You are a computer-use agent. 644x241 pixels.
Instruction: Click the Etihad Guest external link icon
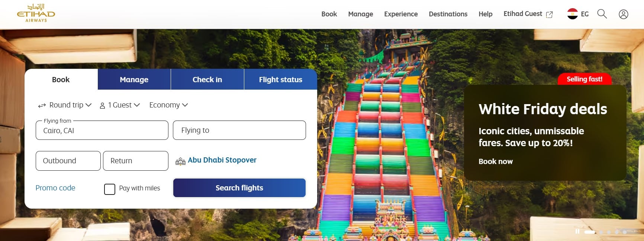click(549, 15)
